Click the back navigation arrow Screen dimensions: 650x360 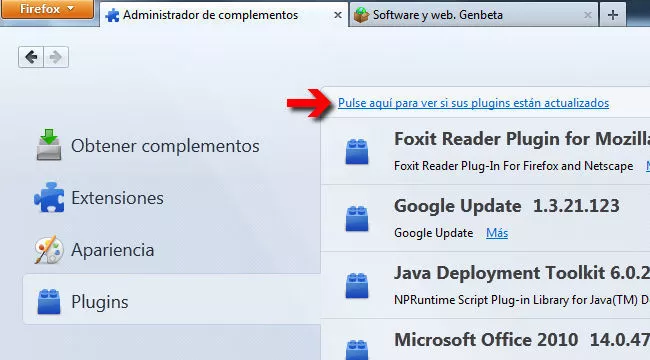tap(31, 57)
